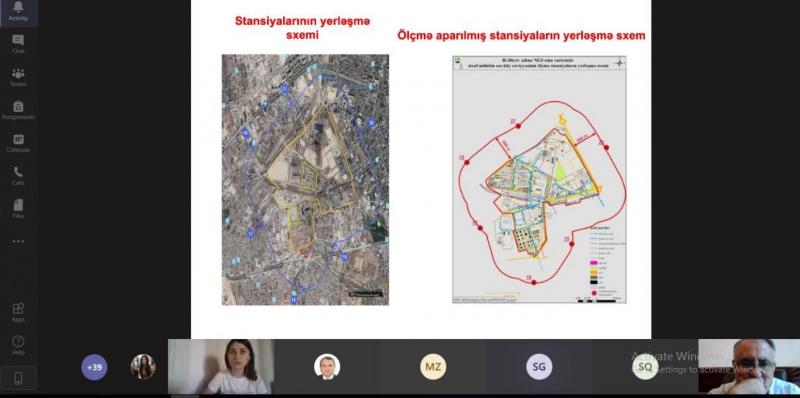Open the Help icon in sidebar

click(x=18, y=345)
